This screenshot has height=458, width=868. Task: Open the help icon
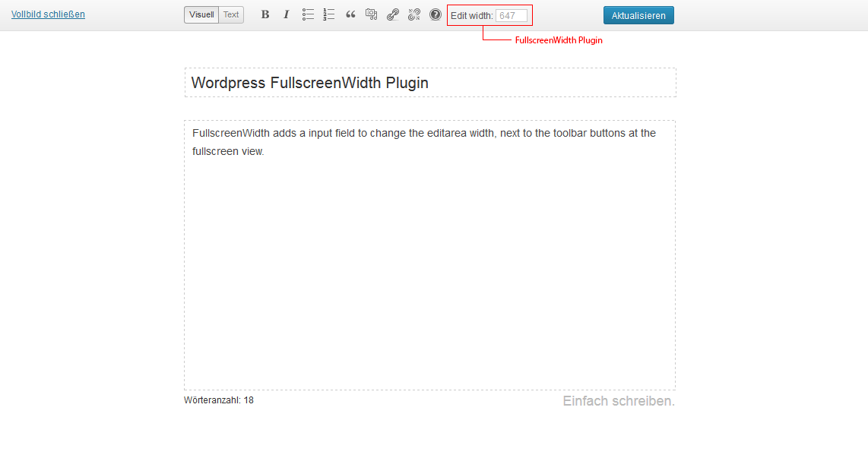coord(436,15)
